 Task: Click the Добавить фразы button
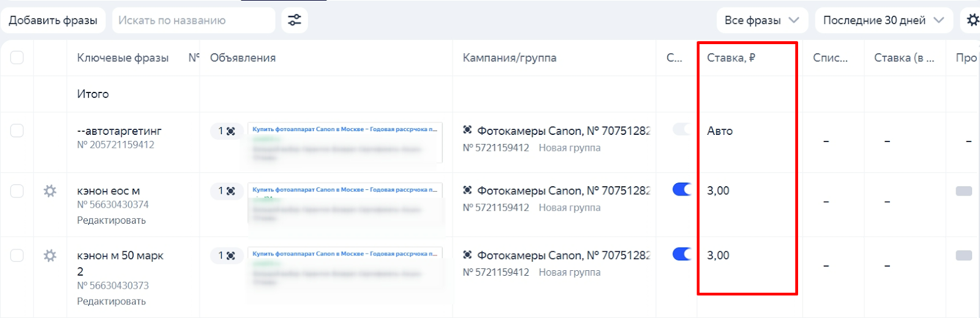(x=53, y=20)
